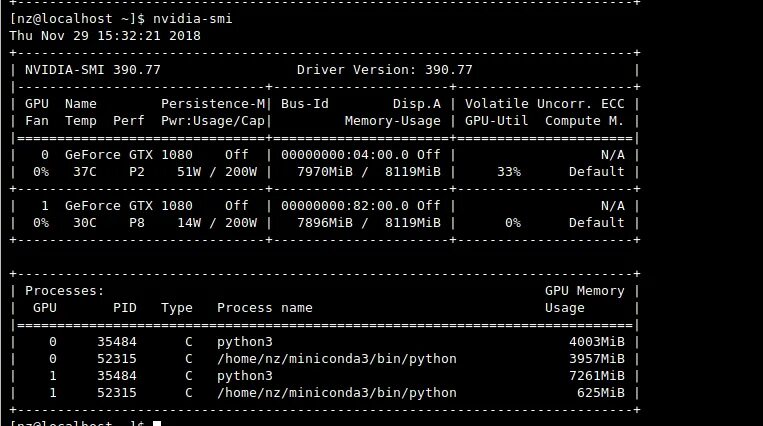This screenshot has width=763, height=426.
Task: Click the 33% GPU utilization value
Action: coord(509,172)
